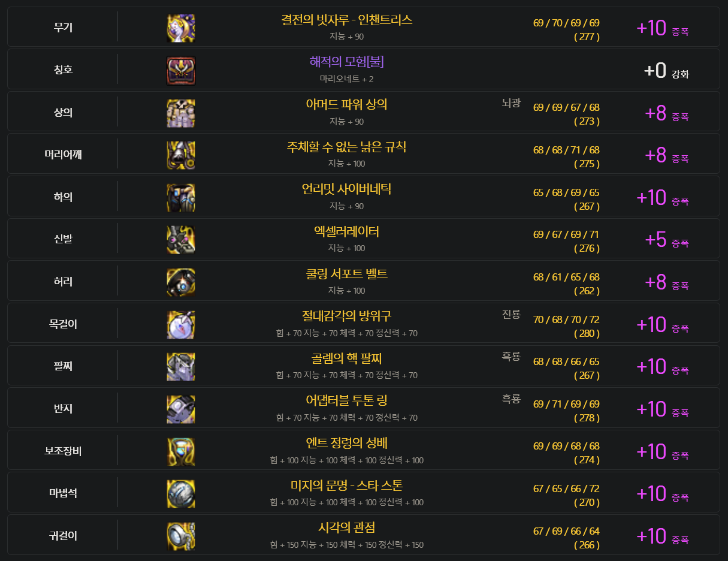Click the 마법석 magic stone icon
Screen dimensions: 728x561
point(181,494)
